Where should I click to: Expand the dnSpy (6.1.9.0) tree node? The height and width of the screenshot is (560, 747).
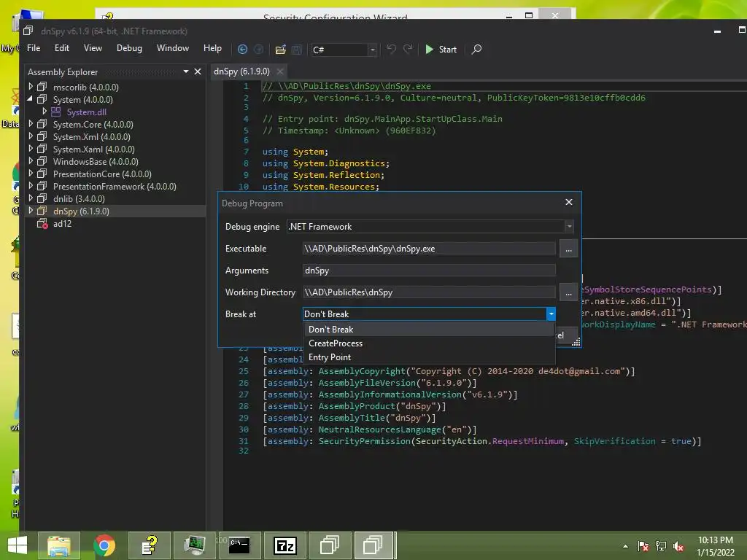(x=31, y=211)
